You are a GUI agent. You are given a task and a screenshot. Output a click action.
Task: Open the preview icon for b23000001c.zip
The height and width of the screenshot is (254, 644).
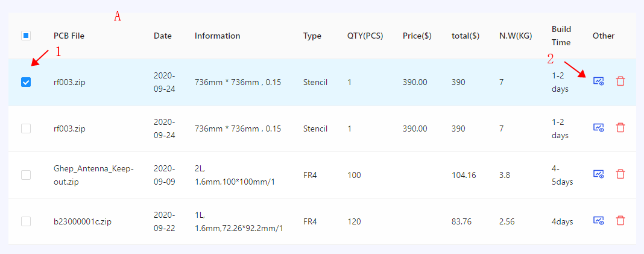(x=599, y=220)
